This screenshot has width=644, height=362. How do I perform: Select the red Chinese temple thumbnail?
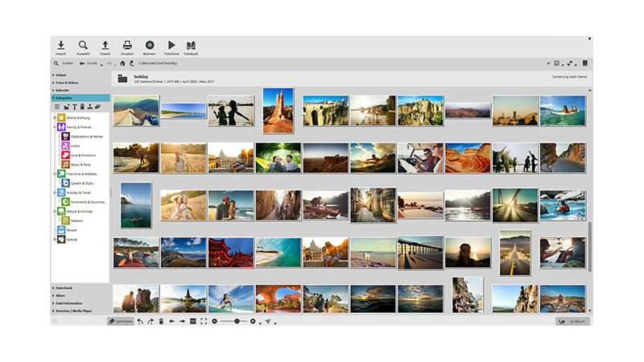click(x=230, y=252)
